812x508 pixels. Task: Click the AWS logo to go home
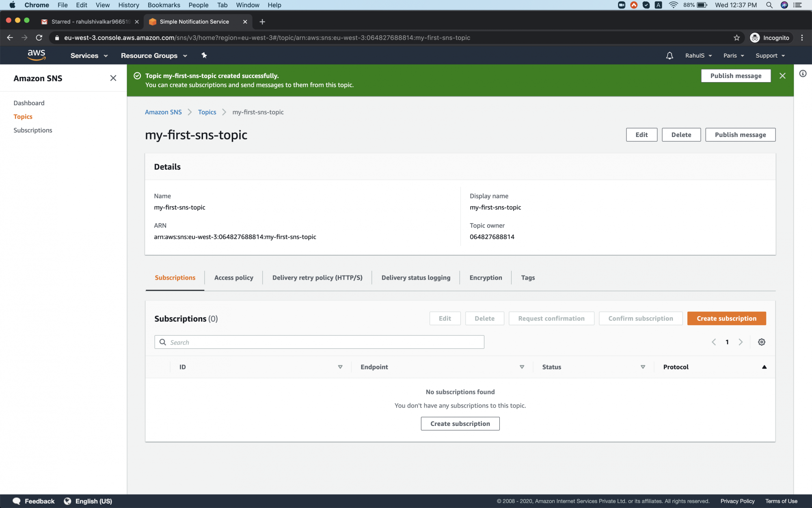click(37, 55)
